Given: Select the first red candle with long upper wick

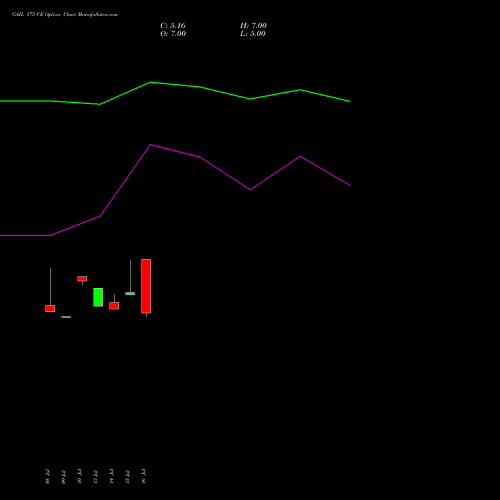Looking at the screenshot, I should tap(50, 308).
